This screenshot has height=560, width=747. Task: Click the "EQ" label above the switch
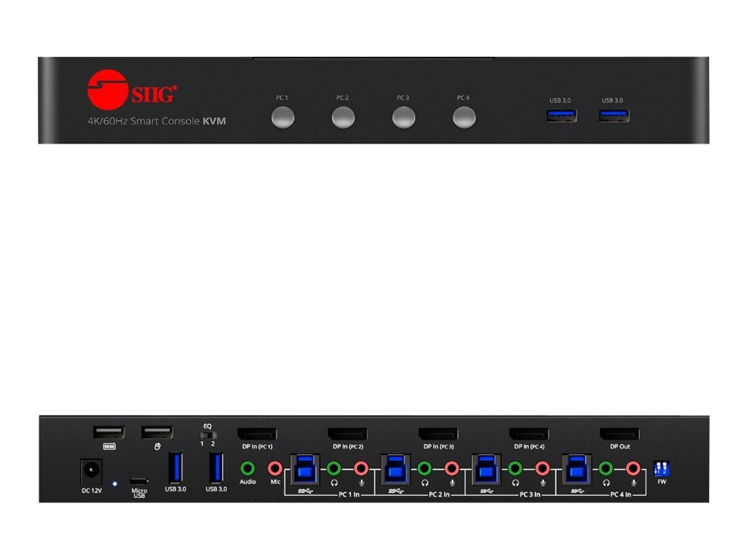[x=207, y=426]
